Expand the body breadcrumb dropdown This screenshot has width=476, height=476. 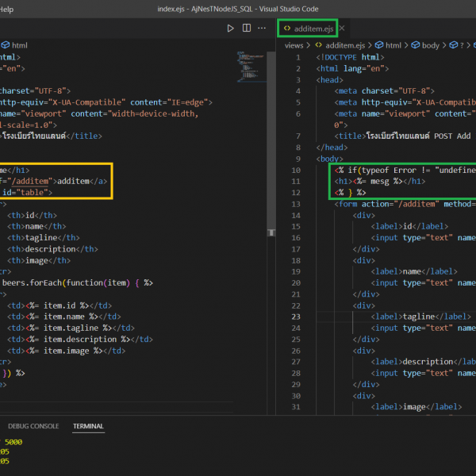[430, 45]
